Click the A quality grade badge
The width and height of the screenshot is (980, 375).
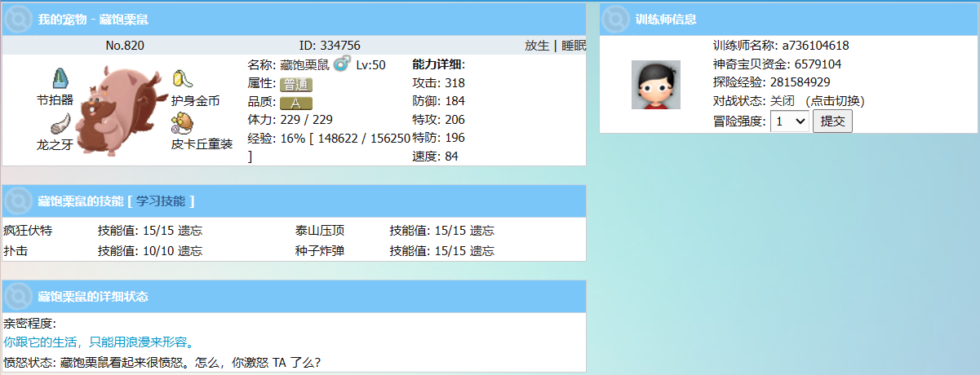coord(295,103)
